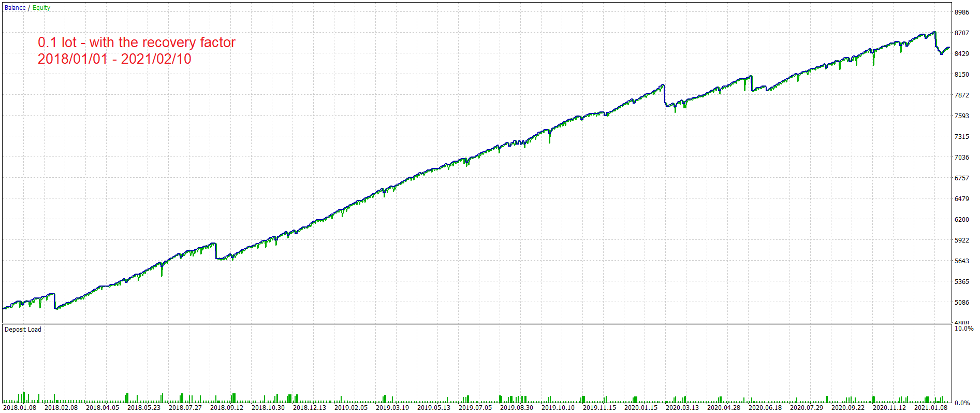Click the 6757 axis value

click(962, 178)
